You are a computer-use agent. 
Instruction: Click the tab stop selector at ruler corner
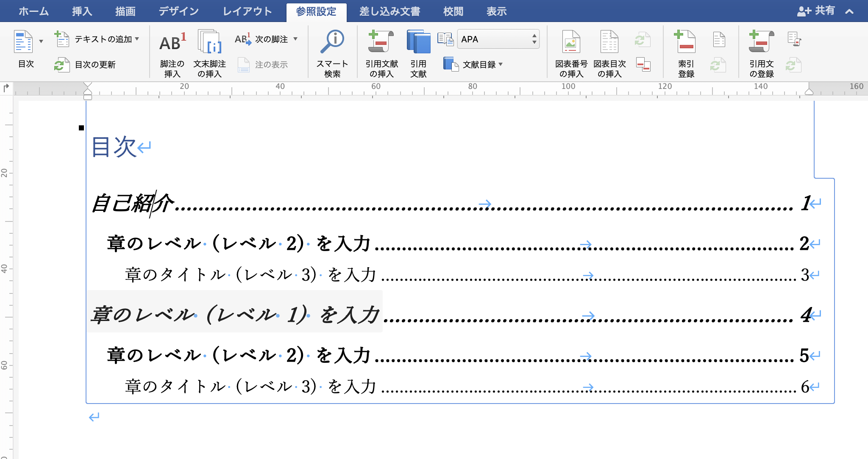(x=6, y=88)
